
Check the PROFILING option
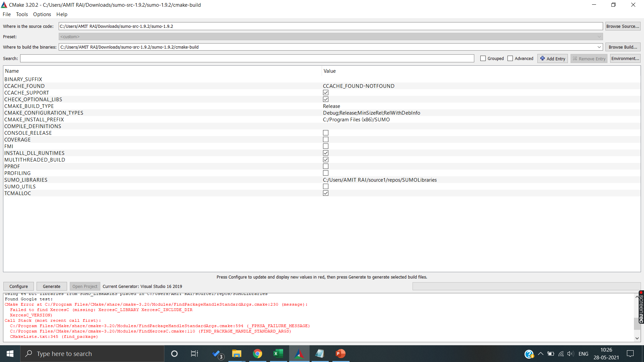pos(326,173)
